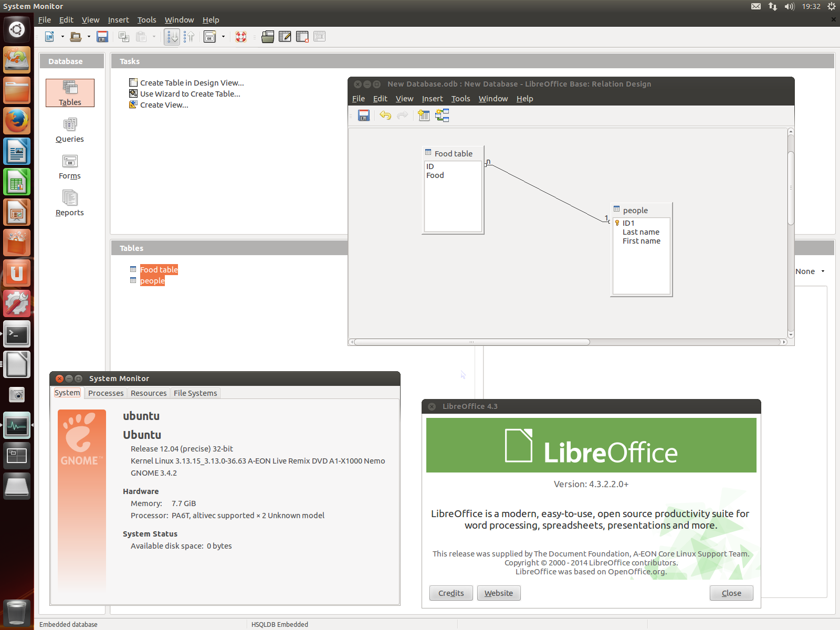This screenshot has width=840, height=630.
Task: Open the Queries section in Database pane
Action: click(70, 130)
